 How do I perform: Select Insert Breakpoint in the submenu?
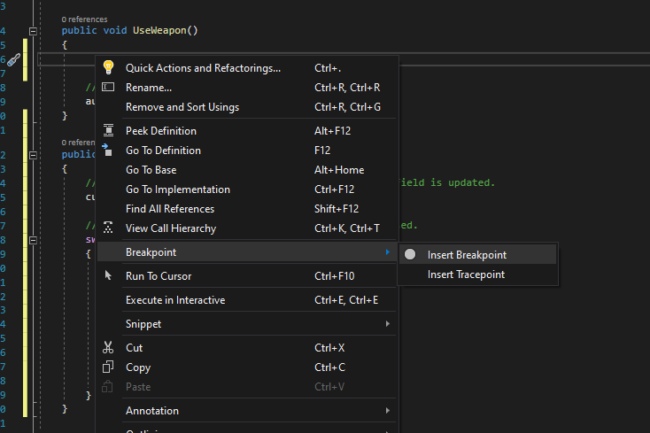point(478,254)
